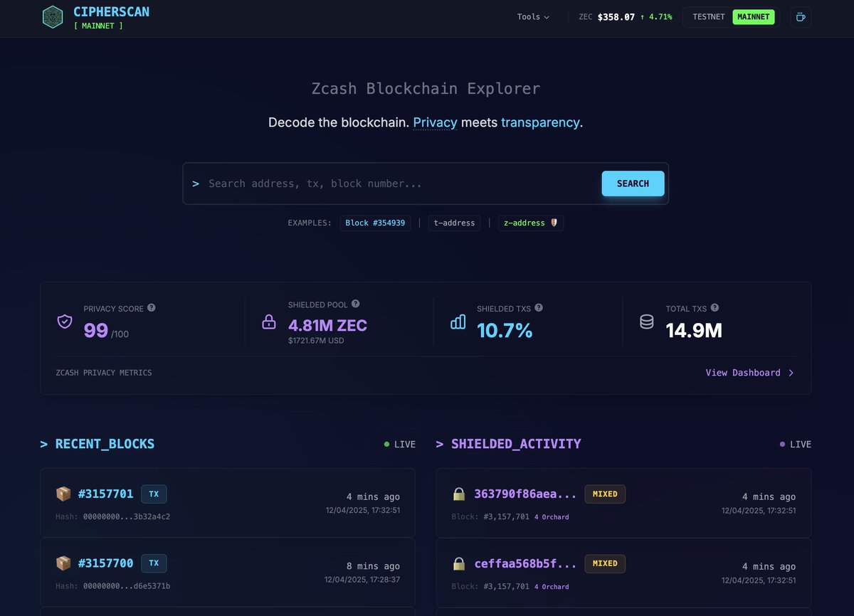Click the 10.7% shielded txs value
The width and height of the screenshot is (854, 616).
tap(505, 331)
